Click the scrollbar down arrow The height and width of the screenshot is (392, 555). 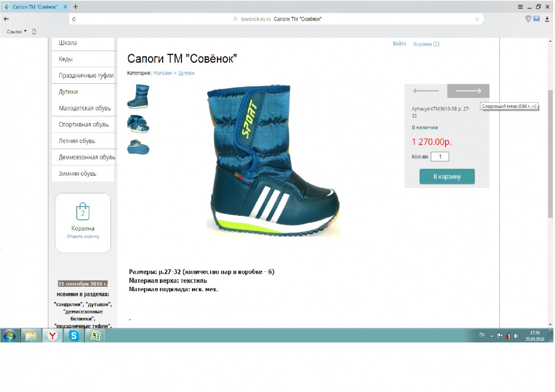[x=550, y=325]
